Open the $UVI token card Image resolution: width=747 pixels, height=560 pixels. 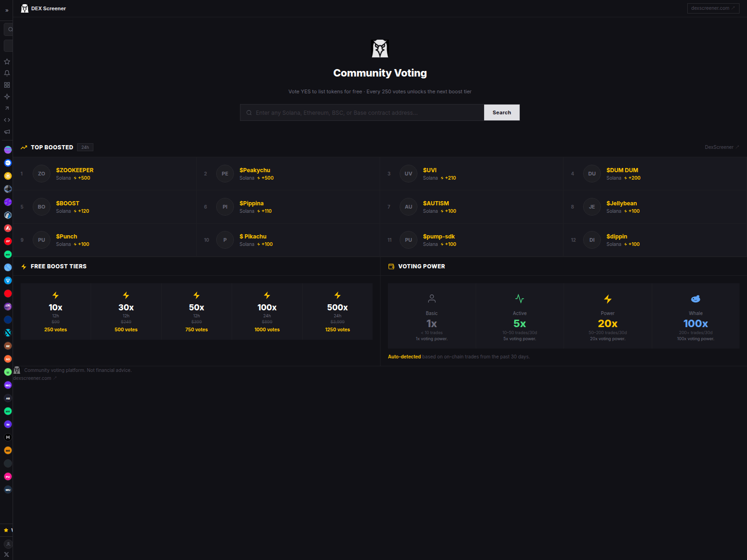(x=472, y=174)
